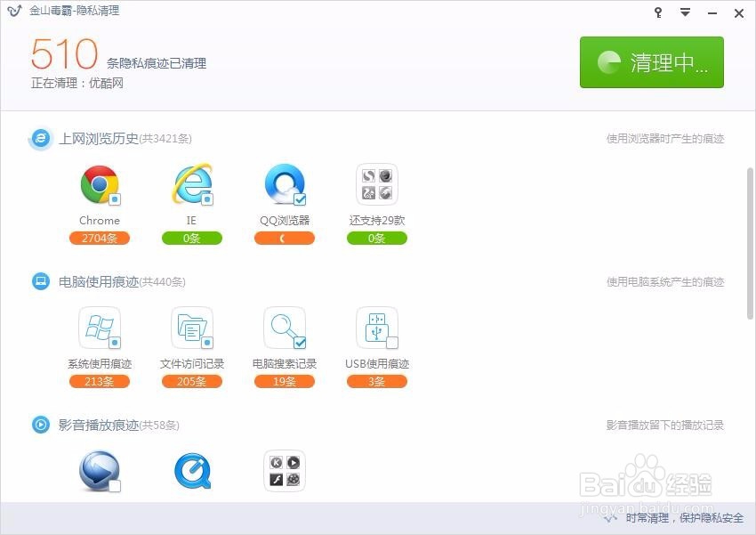This screenshot has height=535, width=756.
Task: Click the 影音播放痕迹 heading
Action: point(99,425)
